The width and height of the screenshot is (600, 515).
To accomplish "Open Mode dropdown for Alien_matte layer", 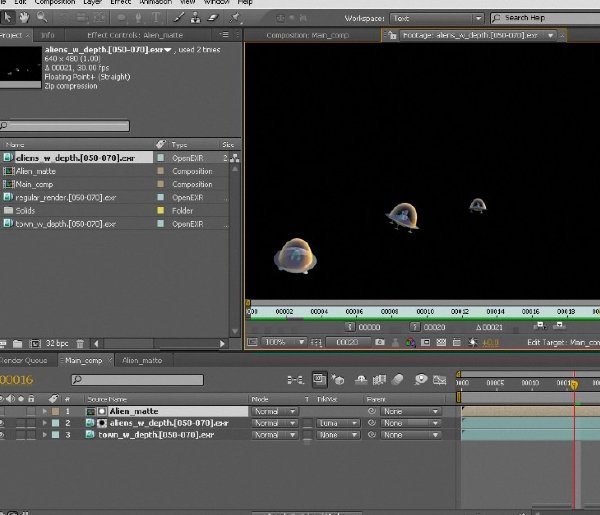I will click(274, 411).
